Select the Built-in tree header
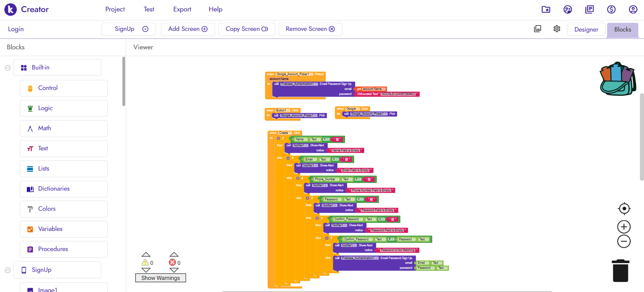 coord(57,67)
